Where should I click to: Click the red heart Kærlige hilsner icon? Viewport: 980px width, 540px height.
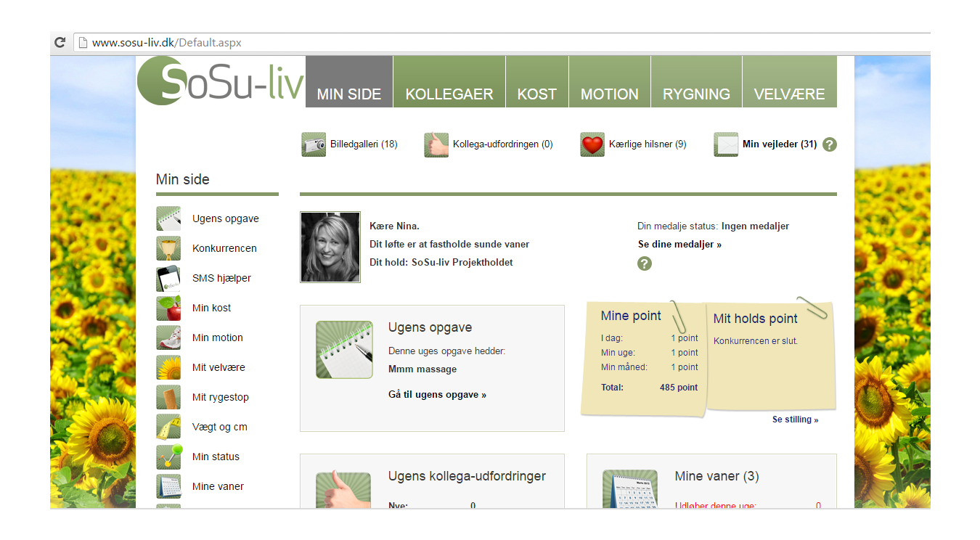pyautogui.click(x=592, y=144)
